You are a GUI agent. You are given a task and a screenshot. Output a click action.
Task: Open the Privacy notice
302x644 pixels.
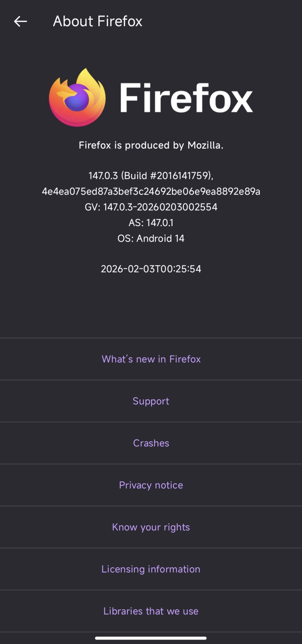[x=151, y=485]
